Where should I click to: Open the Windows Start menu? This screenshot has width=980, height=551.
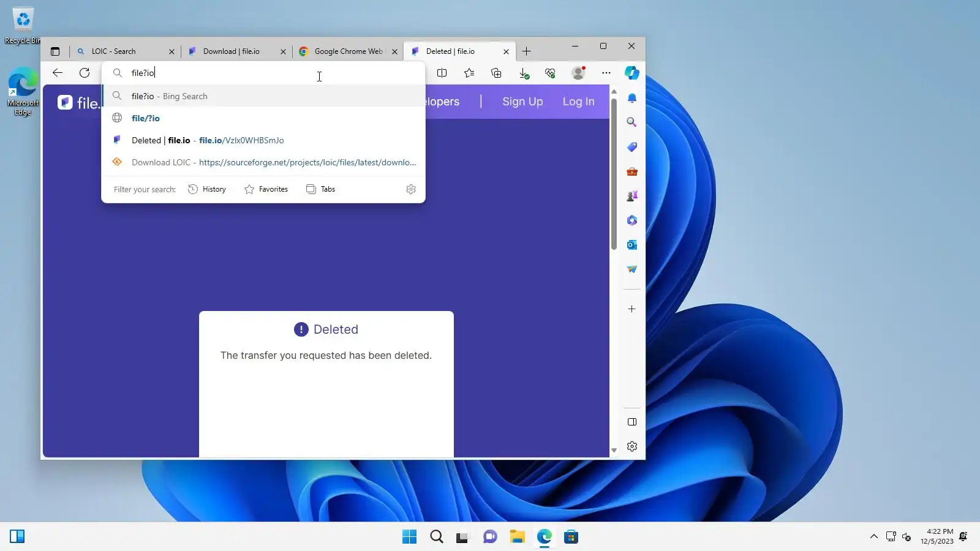(409, 537)
